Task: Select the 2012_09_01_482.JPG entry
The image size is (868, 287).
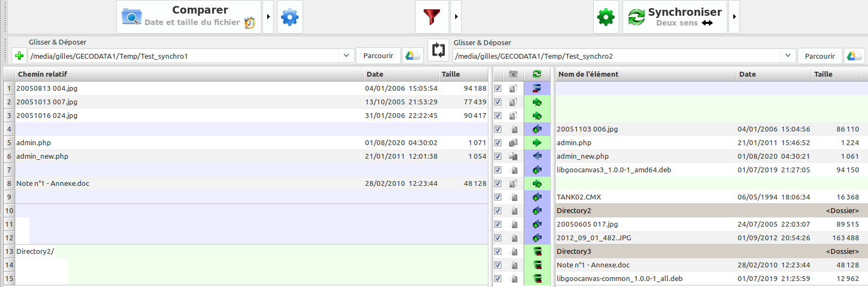Action: tap(594, 238)
